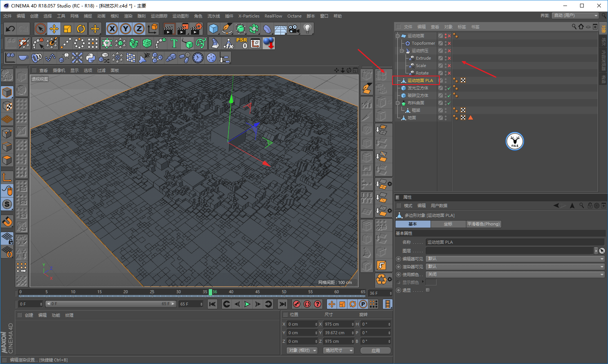Open the 使用颜色 dropdown
The image size is (608, 364).
coord(515,274)
